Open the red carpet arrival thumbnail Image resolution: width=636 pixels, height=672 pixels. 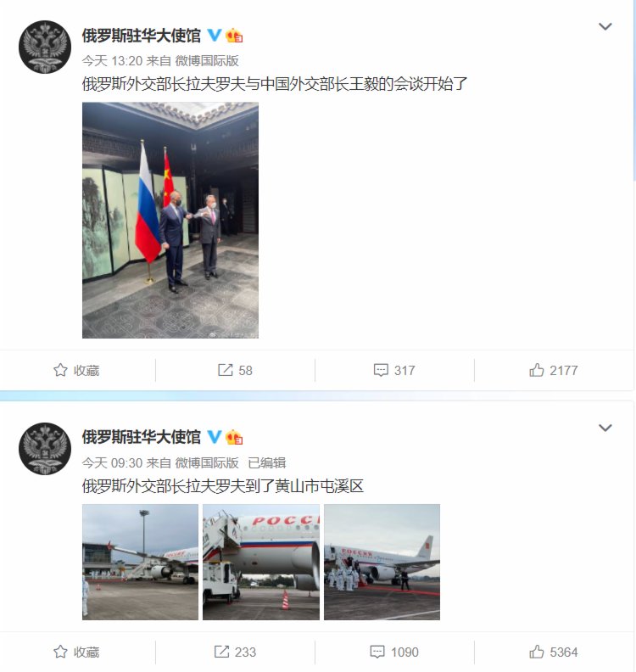coord(382,562)
